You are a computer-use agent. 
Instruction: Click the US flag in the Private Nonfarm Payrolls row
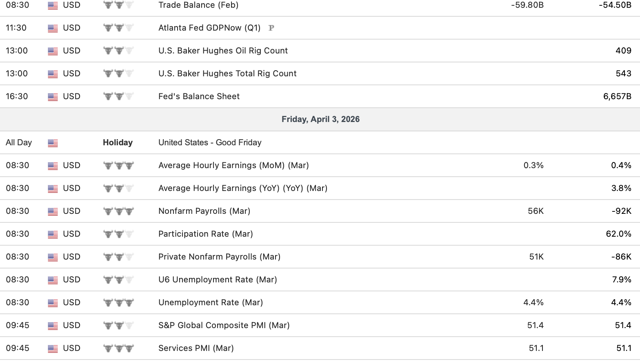point(53,257)
